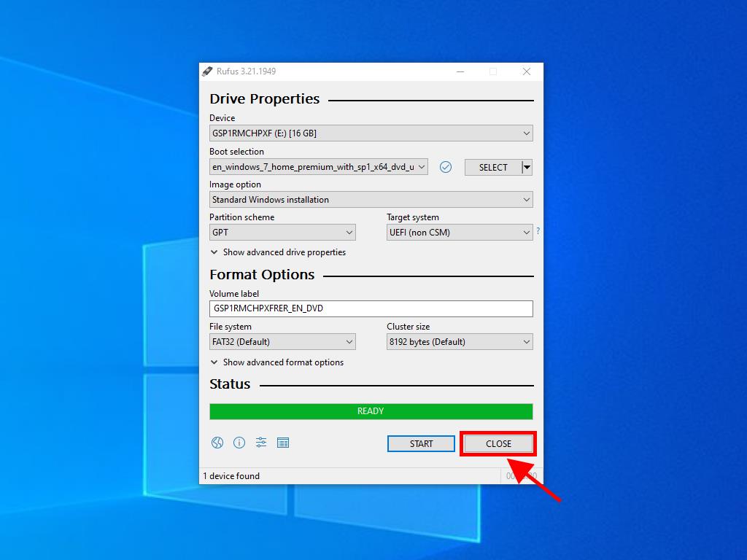Image resolution: width=747 pixels, height=560 pixels.
Task: Choose a File system from dropdown
Action: coord(282,342)
